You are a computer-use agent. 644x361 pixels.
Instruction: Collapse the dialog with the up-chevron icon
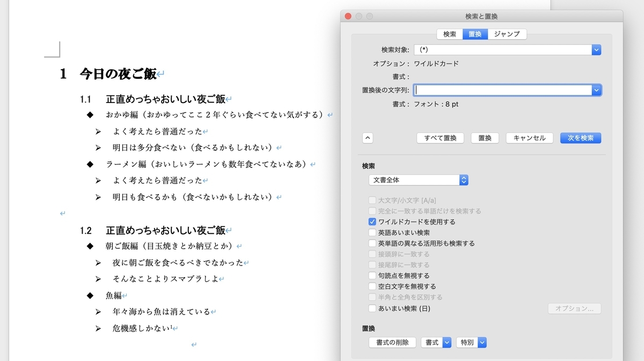point(368,138)
